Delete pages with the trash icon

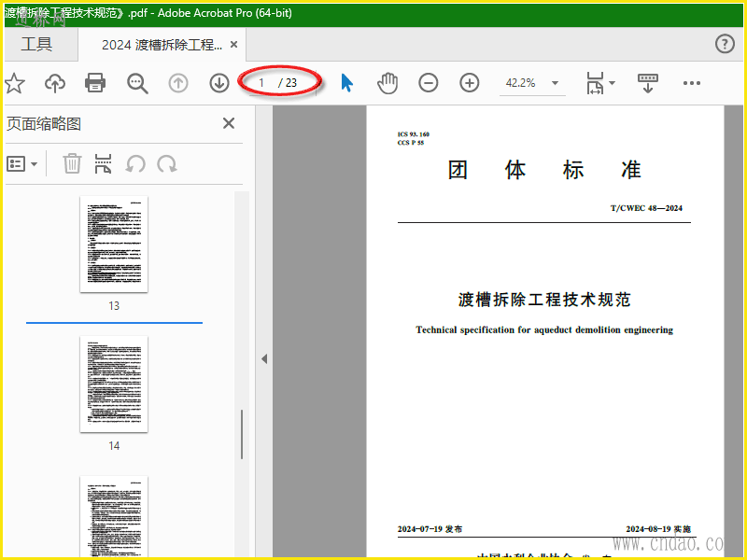72,164
